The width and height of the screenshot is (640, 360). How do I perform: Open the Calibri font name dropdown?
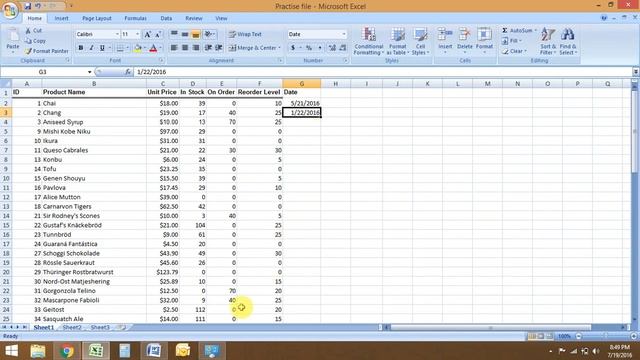pos(117,34)
